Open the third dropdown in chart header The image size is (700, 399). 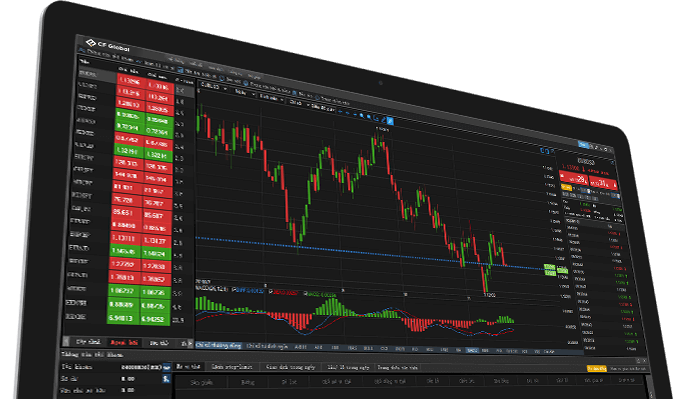[x=271, y=98]
